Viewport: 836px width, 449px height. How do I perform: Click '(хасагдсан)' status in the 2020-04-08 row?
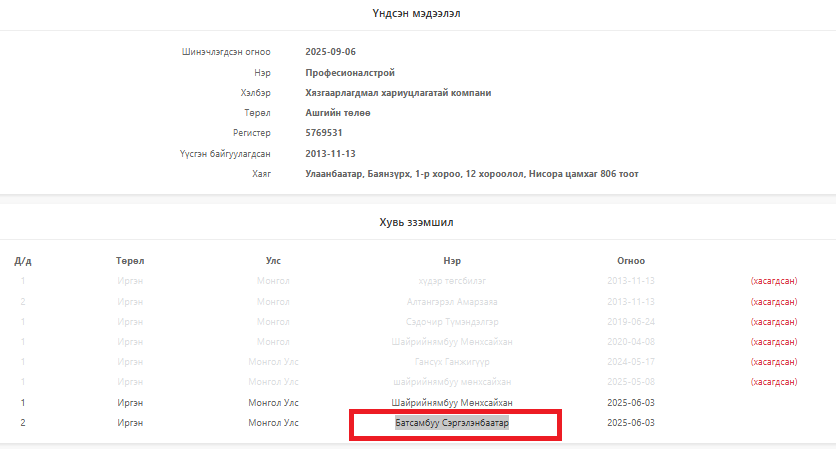coord(774,342)
